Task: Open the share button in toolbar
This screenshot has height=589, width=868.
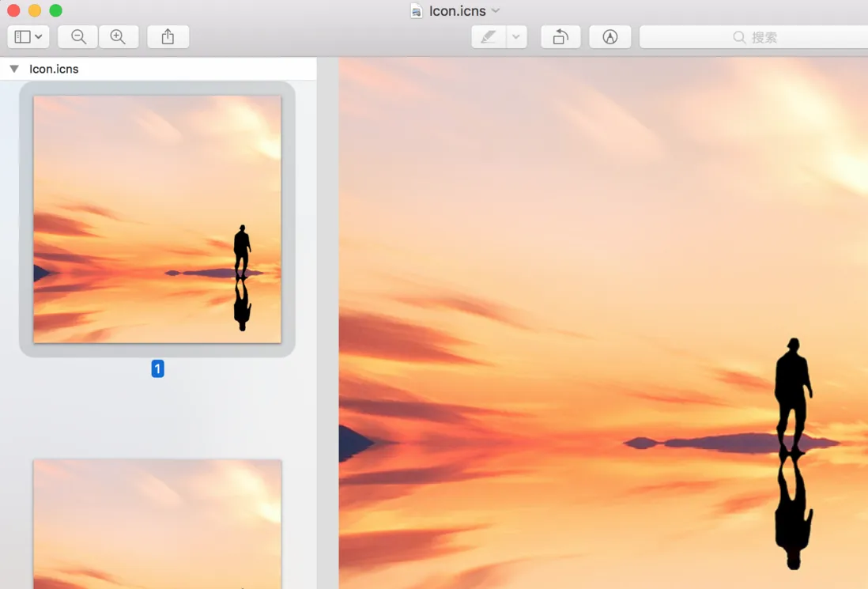Action: (x=168, y=37)
